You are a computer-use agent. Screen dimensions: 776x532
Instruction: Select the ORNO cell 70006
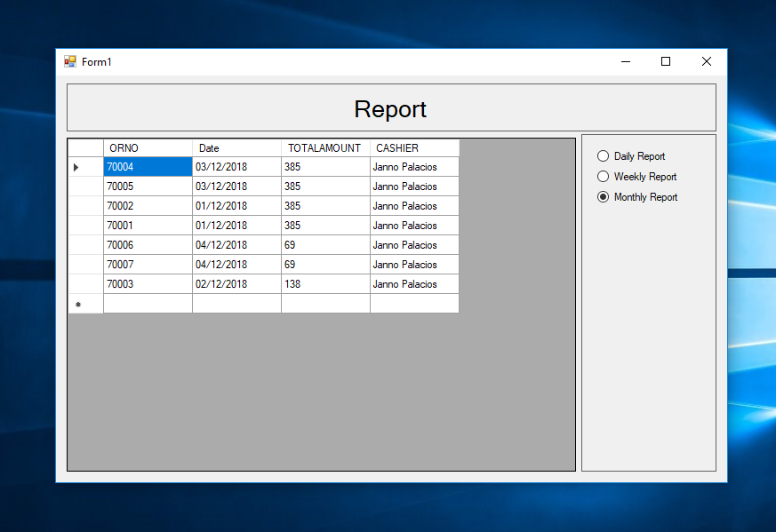(148, 245)
